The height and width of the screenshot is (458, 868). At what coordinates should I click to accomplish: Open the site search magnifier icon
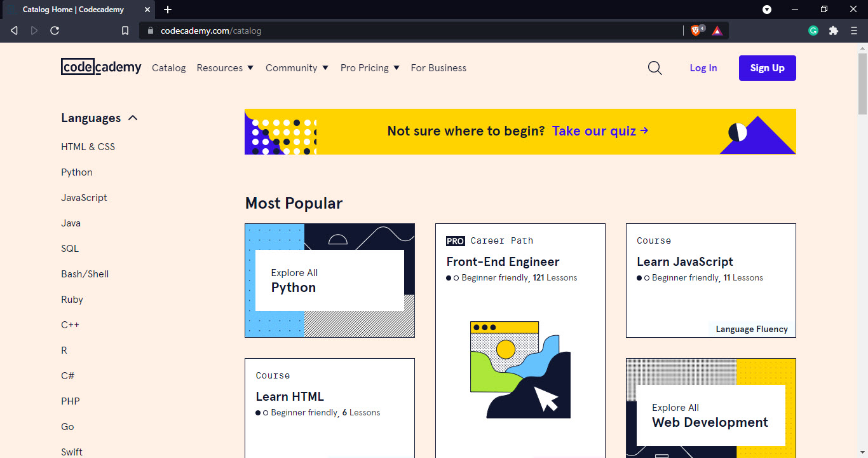(655, 68)
